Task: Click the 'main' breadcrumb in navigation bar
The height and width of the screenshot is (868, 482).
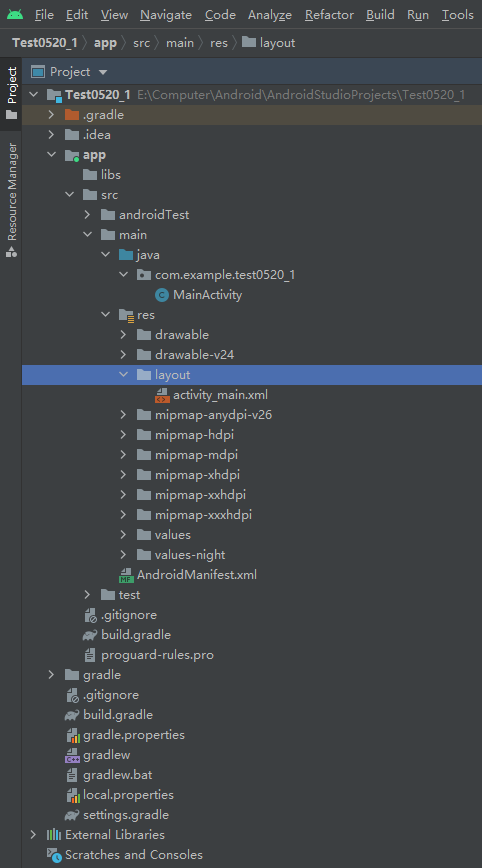Action: 180,43
